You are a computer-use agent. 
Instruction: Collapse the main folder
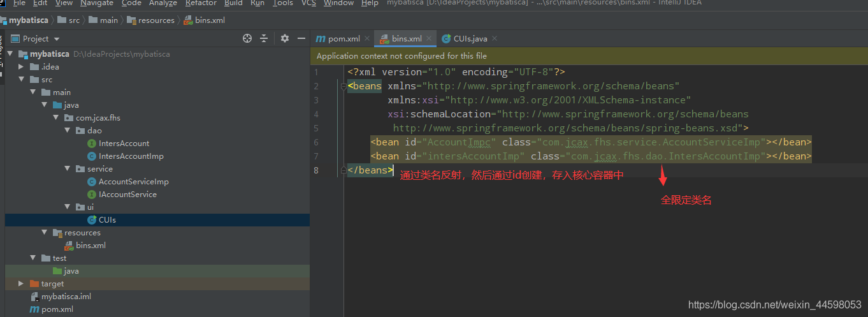pyautogui.click(x=33, y=92)
